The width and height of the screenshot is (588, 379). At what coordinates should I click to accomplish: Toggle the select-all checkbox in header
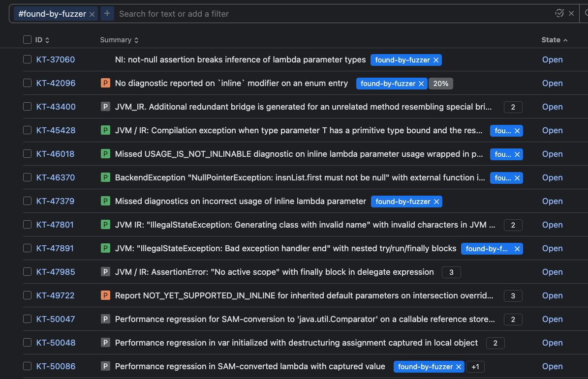point(27,40)
